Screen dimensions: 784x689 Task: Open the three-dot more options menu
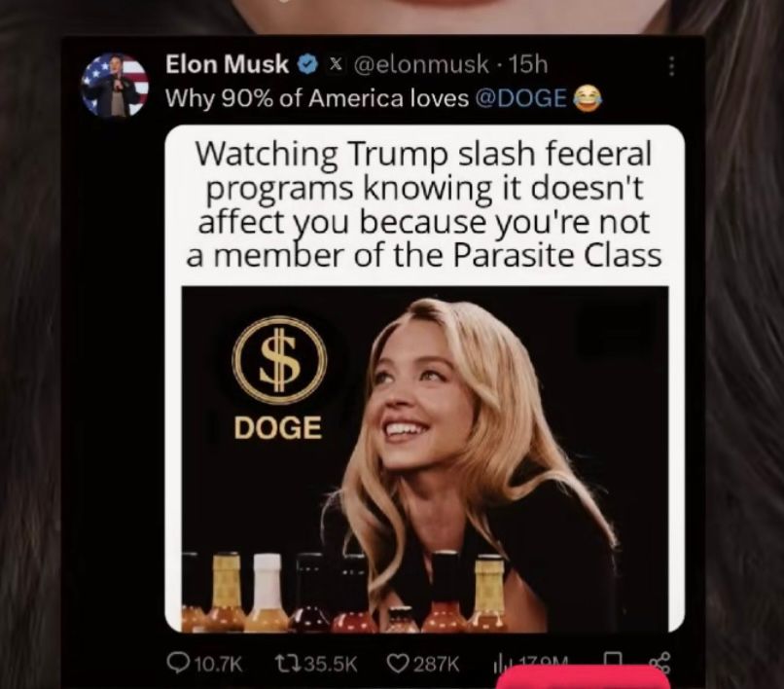[671, 66]
